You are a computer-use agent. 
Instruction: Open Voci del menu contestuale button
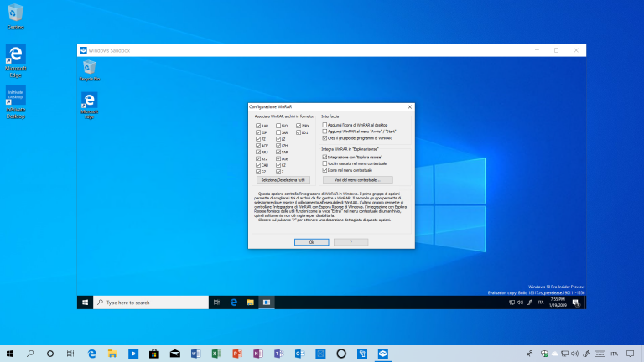click(x=358, y=180)
